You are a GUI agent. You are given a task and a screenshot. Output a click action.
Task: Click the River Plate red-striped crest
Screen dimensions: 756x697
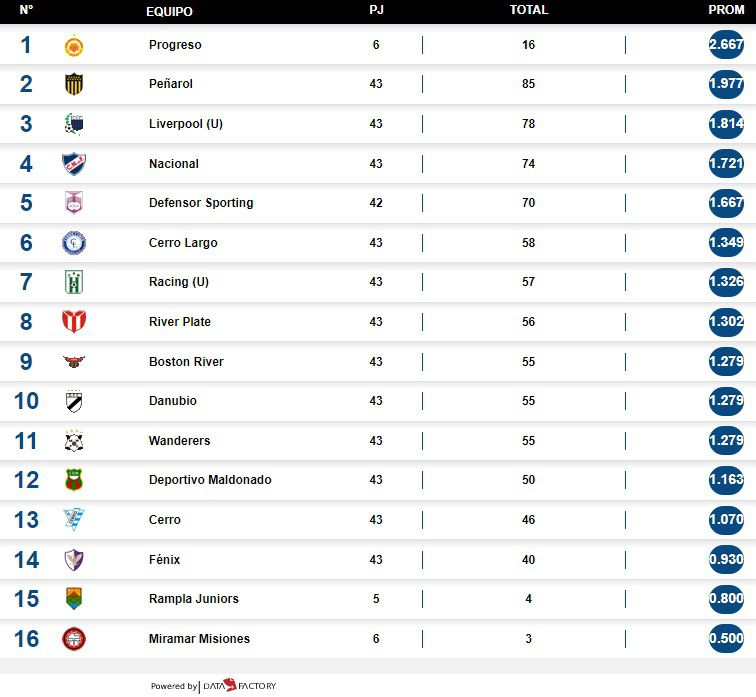coord(74,322)
